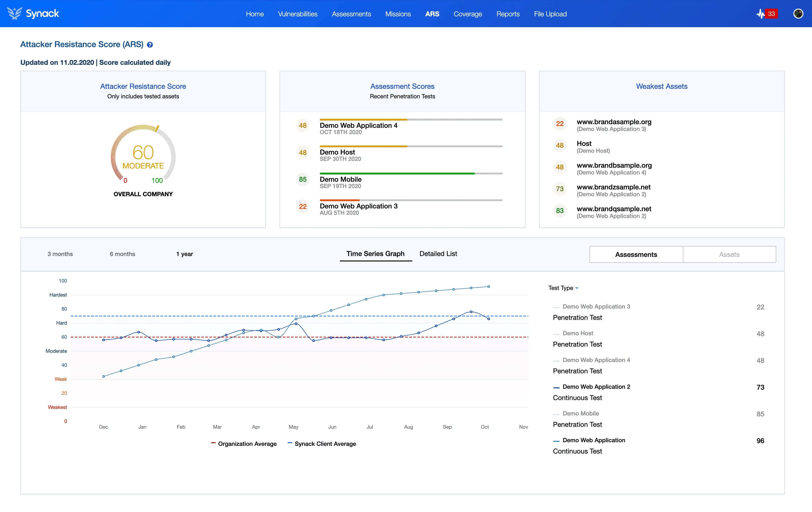
Task: Open the ARS help question-mark icon
Action: [x=150, y=45]
